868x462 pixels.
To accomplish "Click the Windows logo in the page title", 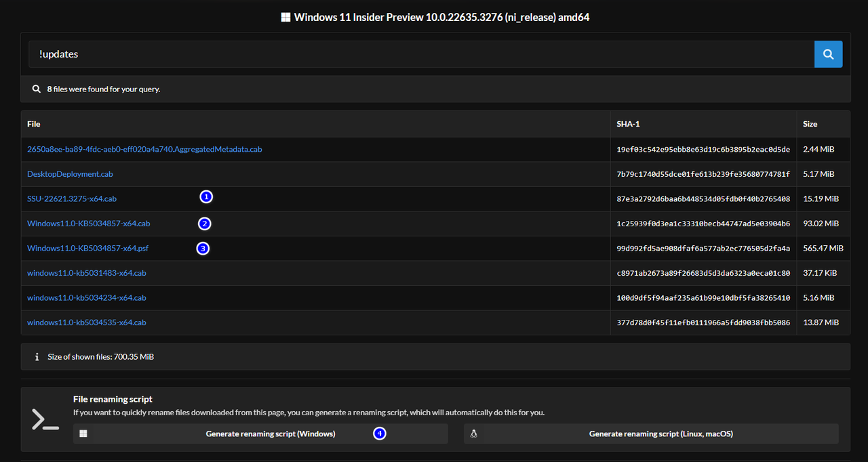I will click(x=285, y=18).
